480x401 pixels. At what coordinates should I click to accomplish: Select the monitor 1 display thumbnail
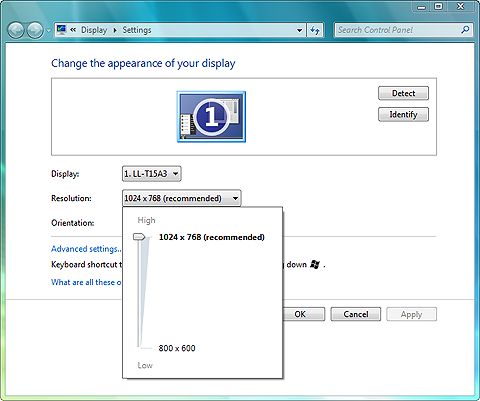[x=211, y=117]
